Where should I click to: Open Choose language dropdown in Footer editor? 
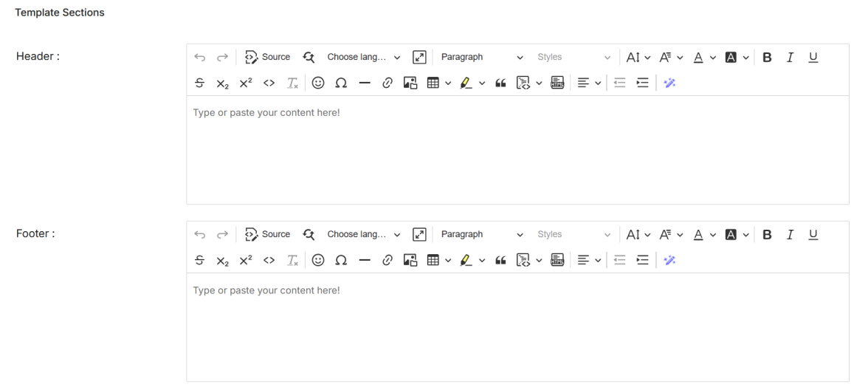[x=363, y=234]
